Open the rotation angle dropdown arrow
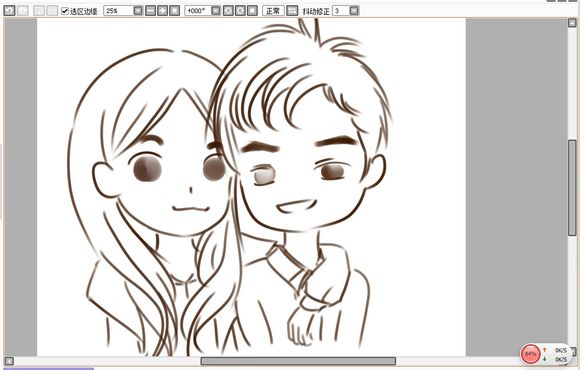The width and height of the screenshot is (580, 370). pos(216,11)
